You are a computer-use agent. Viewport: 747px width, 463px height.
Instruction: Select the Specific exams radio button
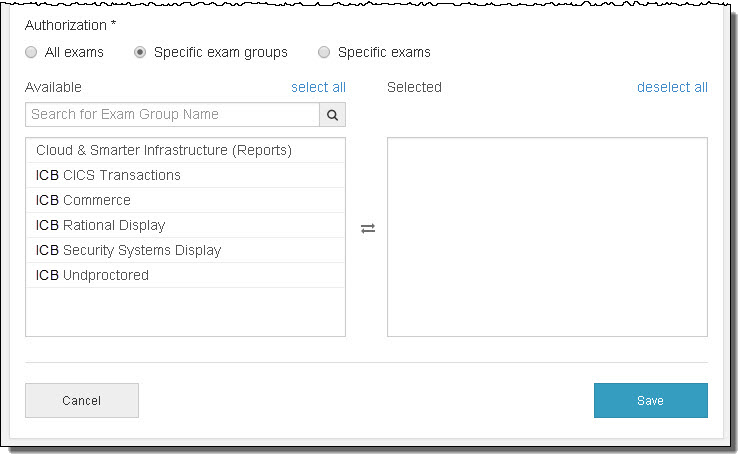coord(324,52)
